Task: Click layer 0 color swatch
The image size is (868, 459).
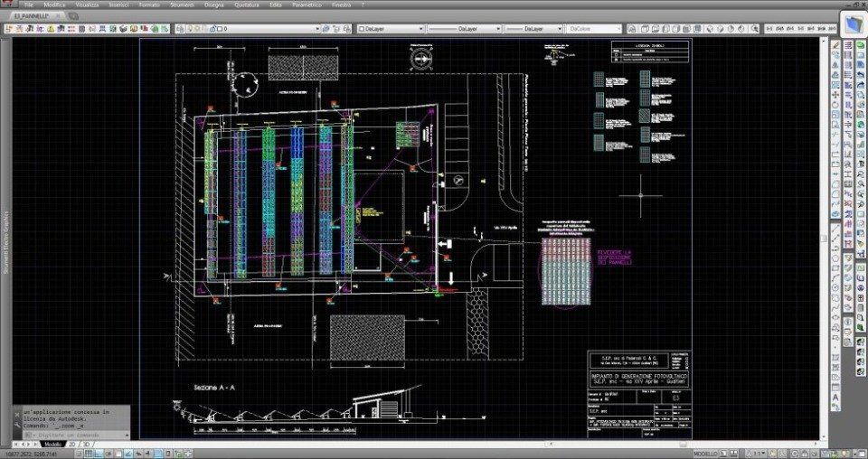Action: (219, 28)
